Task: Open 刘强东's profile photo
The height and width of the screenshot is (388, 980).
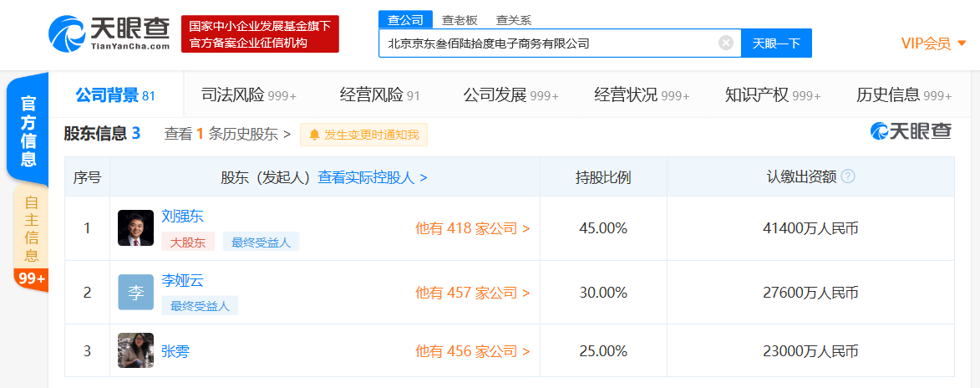Action: pyautogui.click(x=135, y=228)
